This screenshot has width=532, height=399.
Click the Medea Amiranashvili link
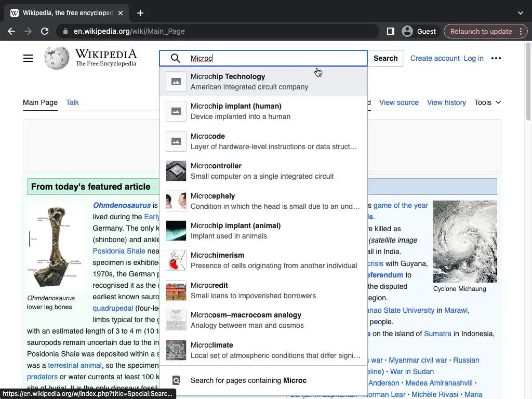point(438,383)
